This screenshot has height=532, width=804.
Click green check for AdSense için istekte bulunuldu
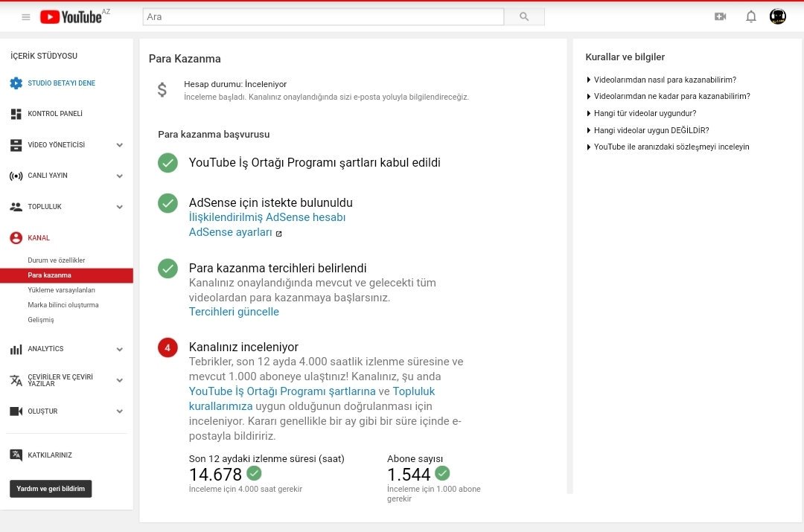167,203
